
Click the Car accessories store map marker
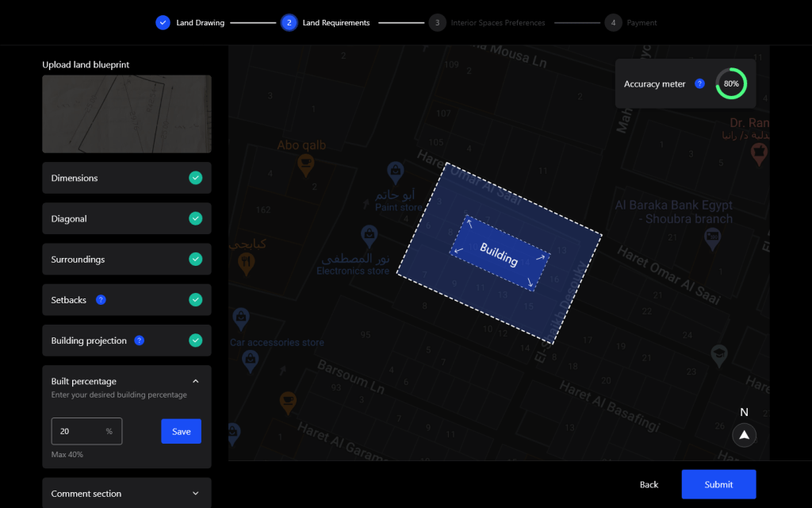pyautogui.click(x=241, y=319)
